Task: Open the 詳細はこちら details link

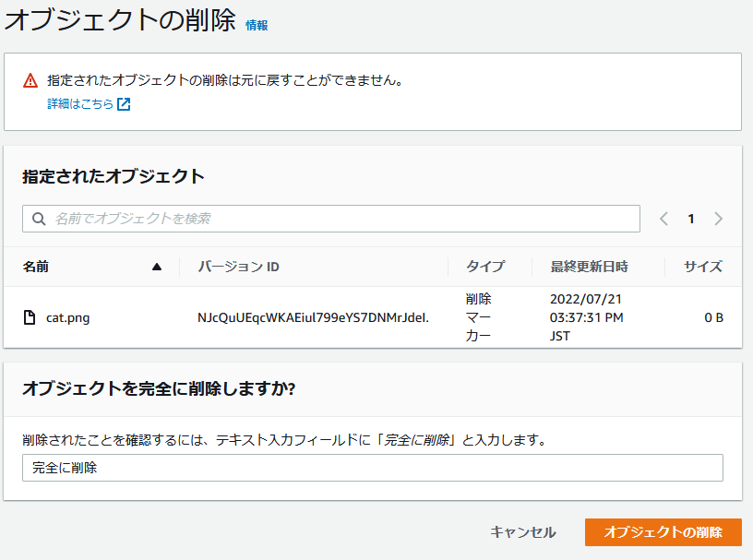Action: point(80,104)
